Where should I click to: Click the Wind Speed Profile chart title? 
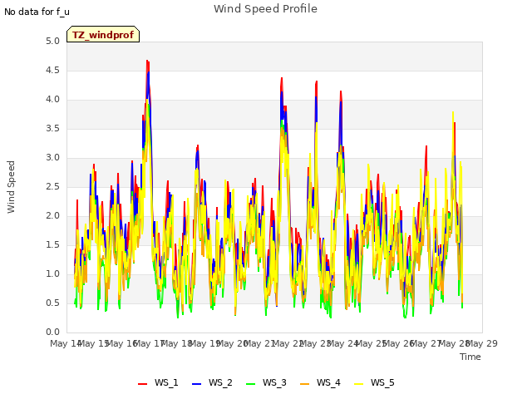click(x=265, y=9)
